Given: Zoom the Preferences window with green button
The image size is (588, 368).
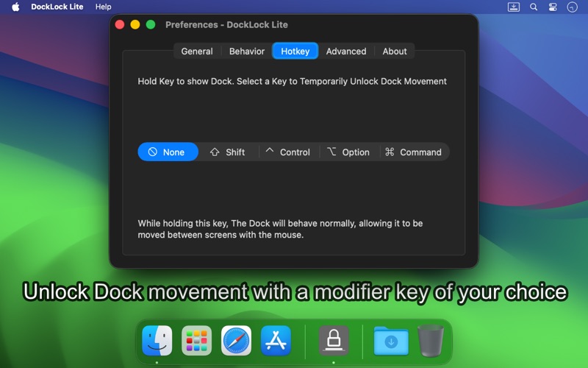Looking at the screenshot, I should 151,24.
